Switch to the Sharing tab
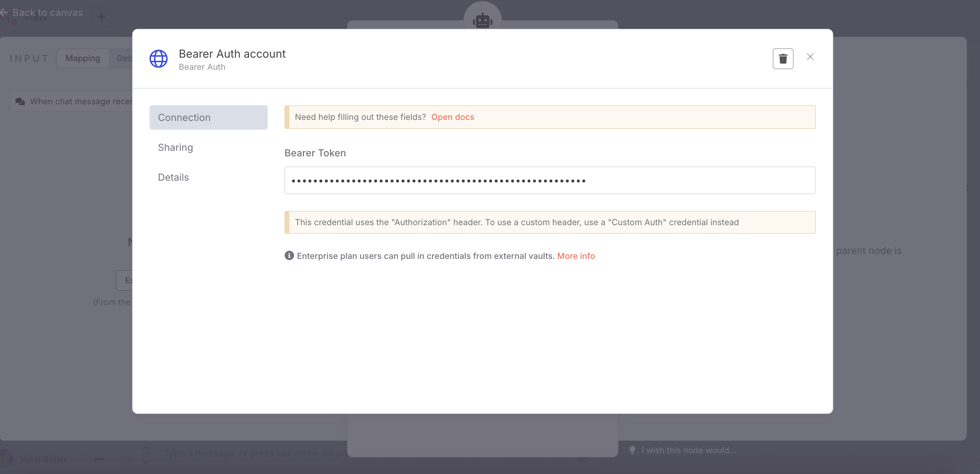This screenshot has height=474, width=980. click(175, 147)
